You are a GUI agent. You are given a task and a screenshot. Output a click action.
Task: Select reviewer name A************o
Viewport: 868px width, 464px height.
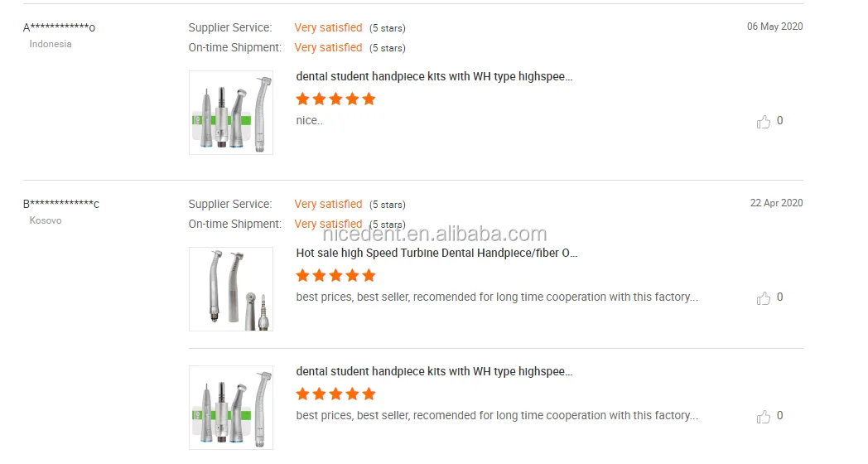pos(59,27)
